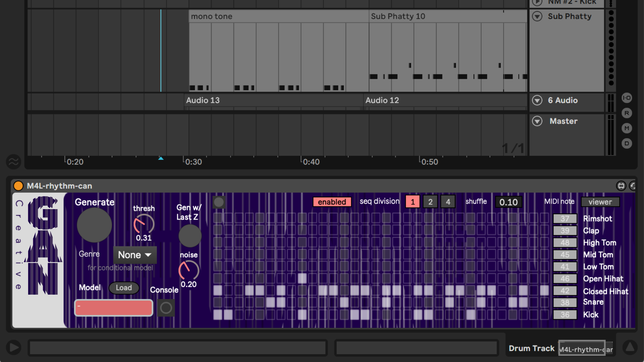Show the Mixer section (M button)
This screenshot has height=362, width=644.
627,128
